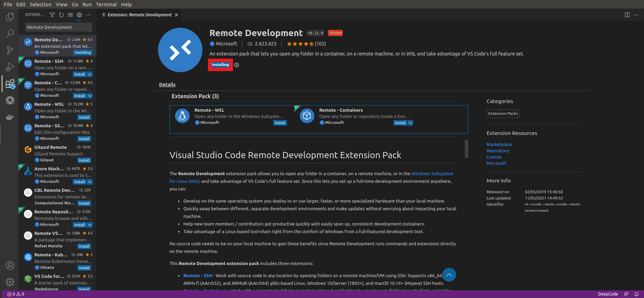Open the File menu
The height and width of the screenshot is (298, 644).
pos(8,4)
